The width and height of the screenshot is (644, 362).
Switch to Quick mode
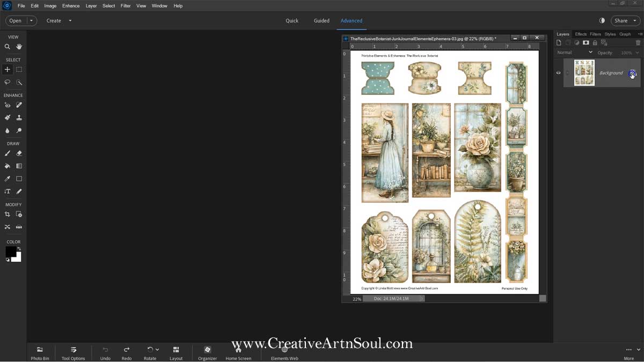point(292,20)
